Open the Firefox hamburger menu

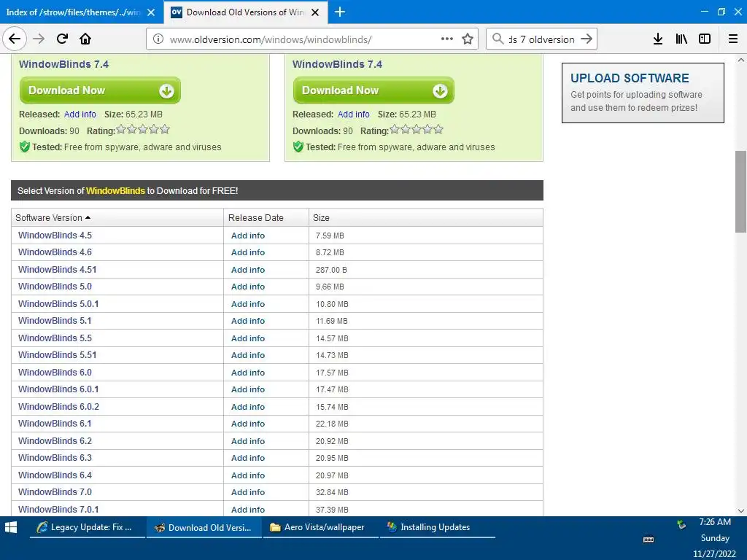click(733, 39)
